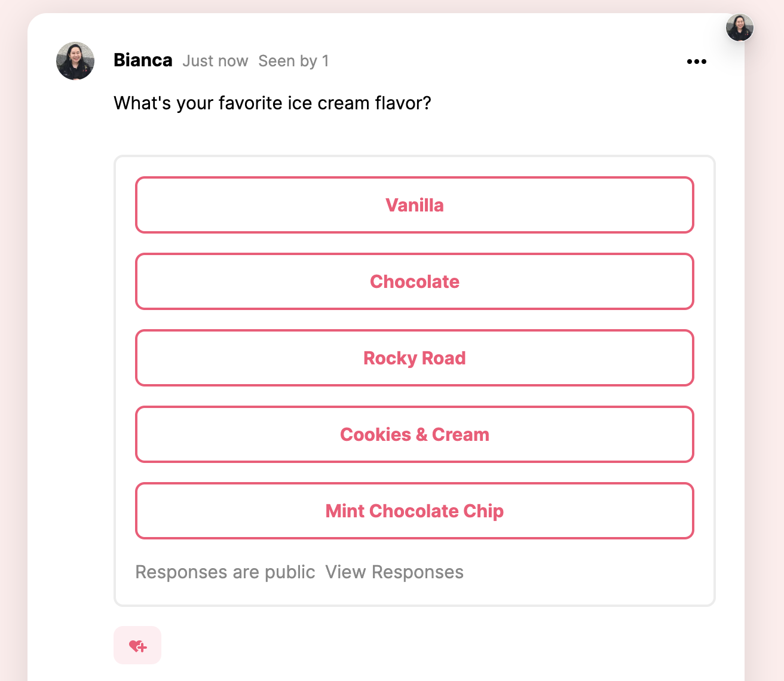Image resolution: width=784 pixels, height=681 pixels.
Task: Vote for Vanilla in the poll
Action: (415, 205)
